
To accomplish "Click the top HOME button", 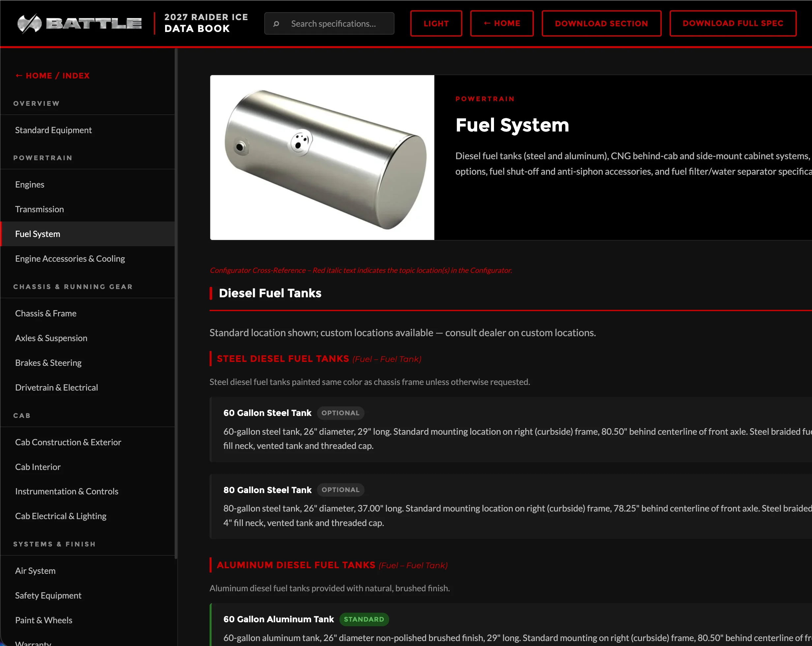I will point(502,23).
